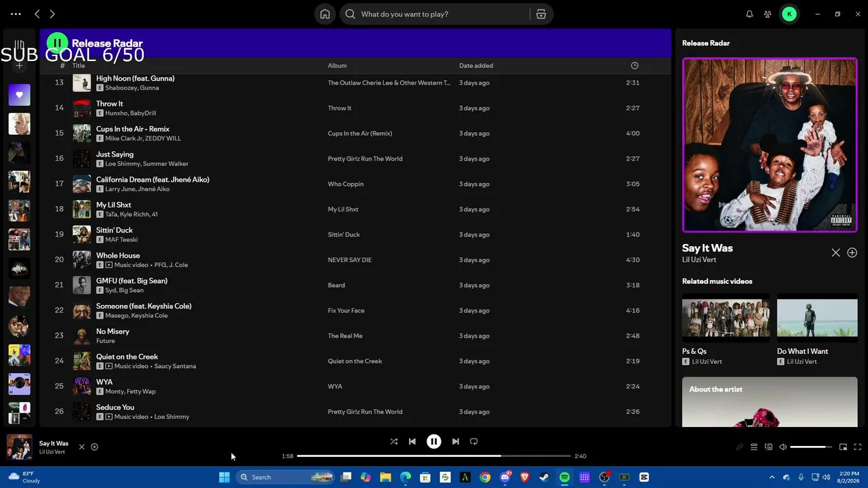The height and width of the screenshot is (488, 868).
Task: Select track title 'Seduce You'
Action: (x=115, y=407)
